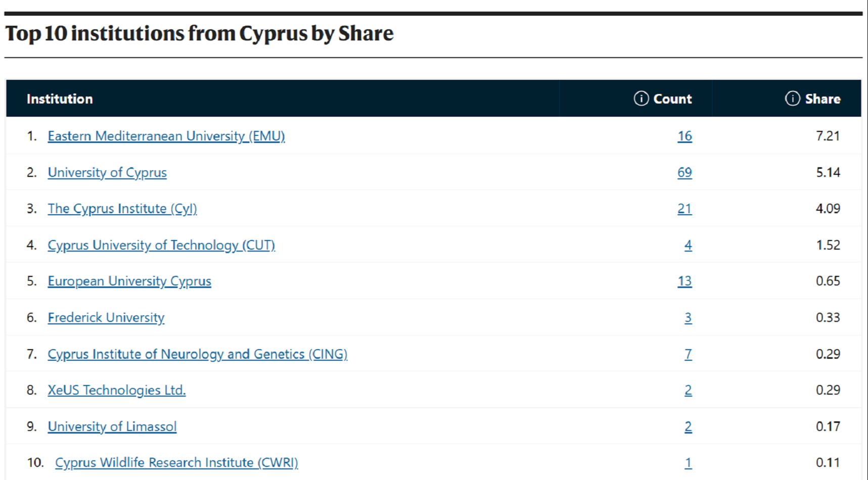Viewport: 868px width, 480px height.
Task: Click the info icon beside Share header
Action: pos(792,99)
